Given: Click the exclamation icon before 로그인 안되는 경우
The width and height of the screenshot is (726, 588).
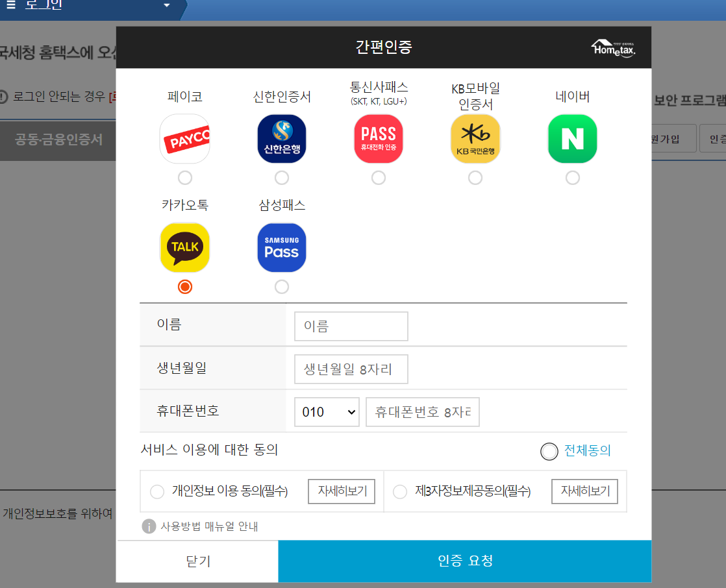Looking at the screenshot, I should pos(3,97).
